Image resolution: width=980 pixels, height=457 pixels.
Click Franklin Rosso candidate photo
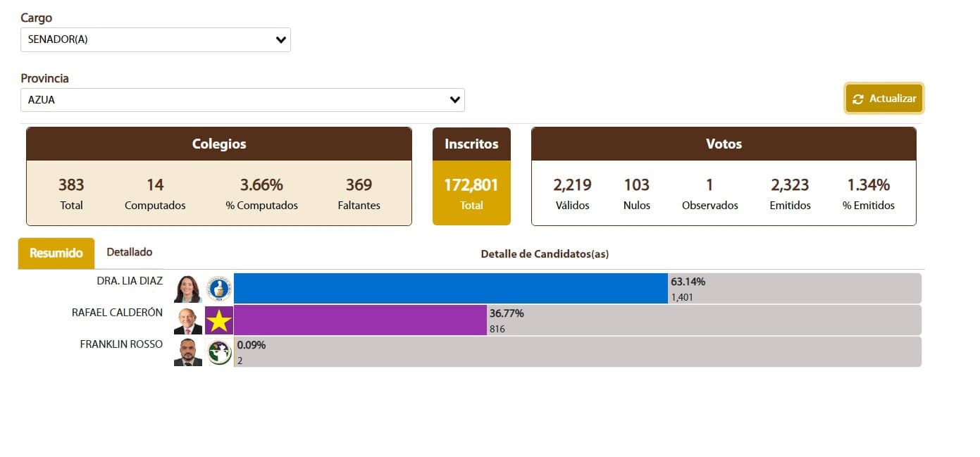point(187,352)
